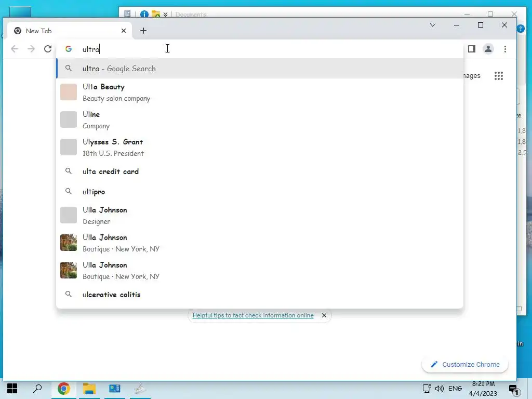
Task: Open Helpful tips to fact check link
Action: coord(253,315)
